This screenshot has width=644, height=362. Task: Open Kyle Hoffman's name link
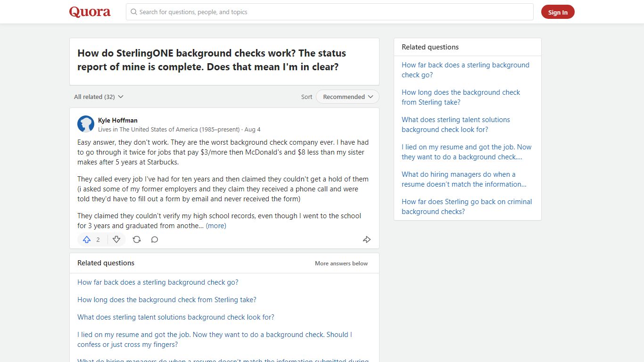coord(118,120)
